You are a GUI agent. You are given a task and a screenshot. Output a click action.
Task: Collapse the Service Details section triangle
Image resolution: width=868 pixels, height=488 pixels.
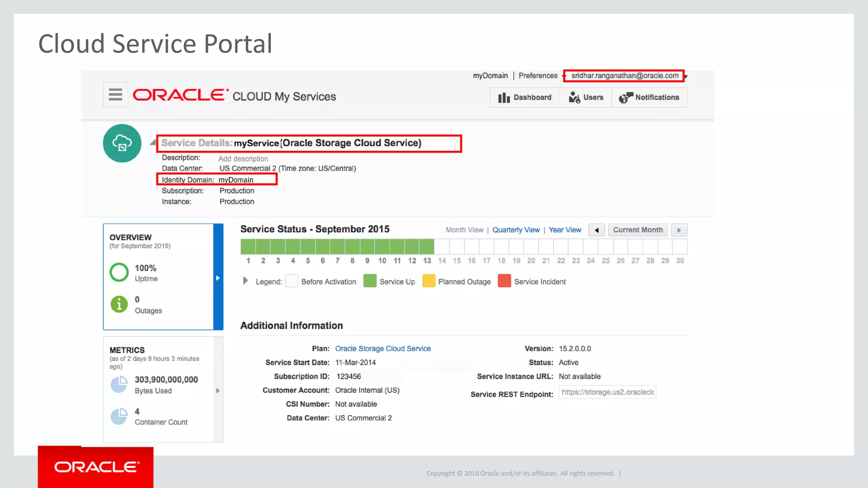tap(153, 143)
